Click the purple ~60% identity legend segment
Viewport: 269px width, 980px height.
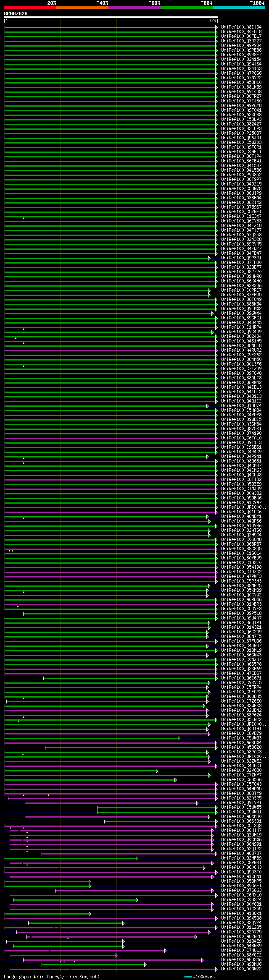pyautogui.click(x=134, y=8)
